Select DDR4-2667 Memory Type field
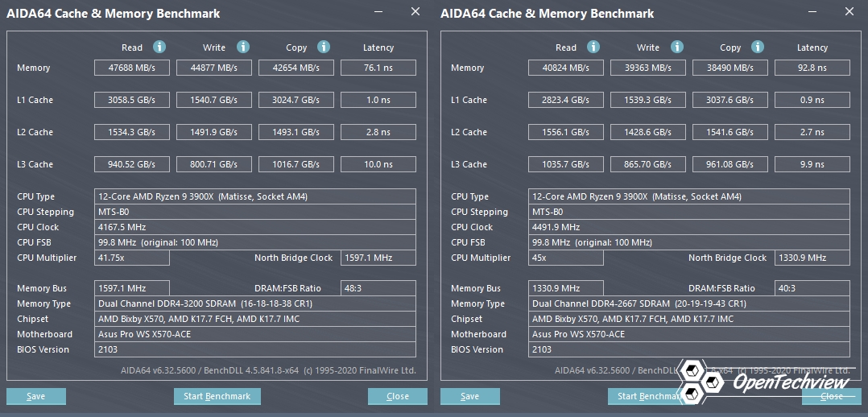Image resolution: width=868 pixels, height=417 pixels. 689,304
